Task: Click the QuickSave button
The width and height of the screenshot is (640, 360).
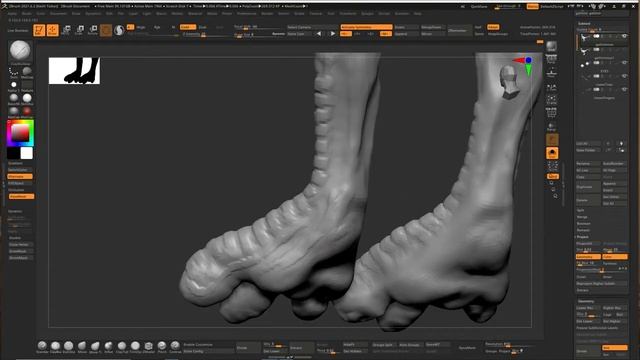Action: tap(479, 7)
